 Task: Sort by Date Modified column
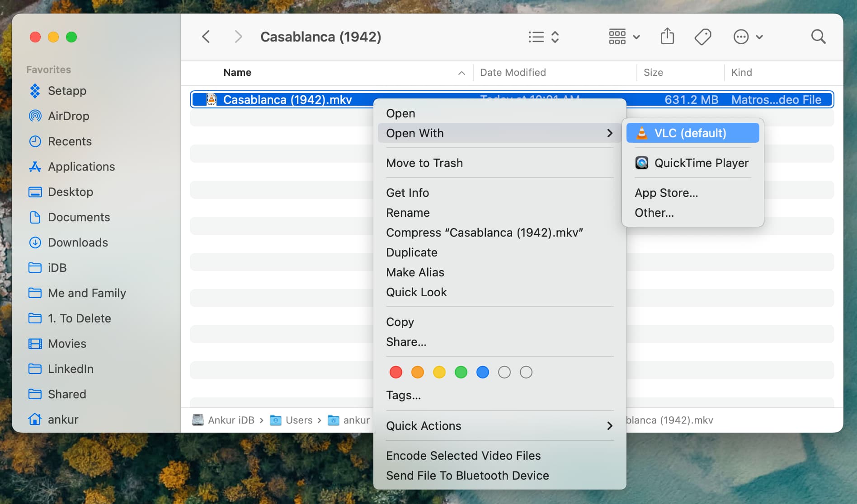(x=513, y=72)
